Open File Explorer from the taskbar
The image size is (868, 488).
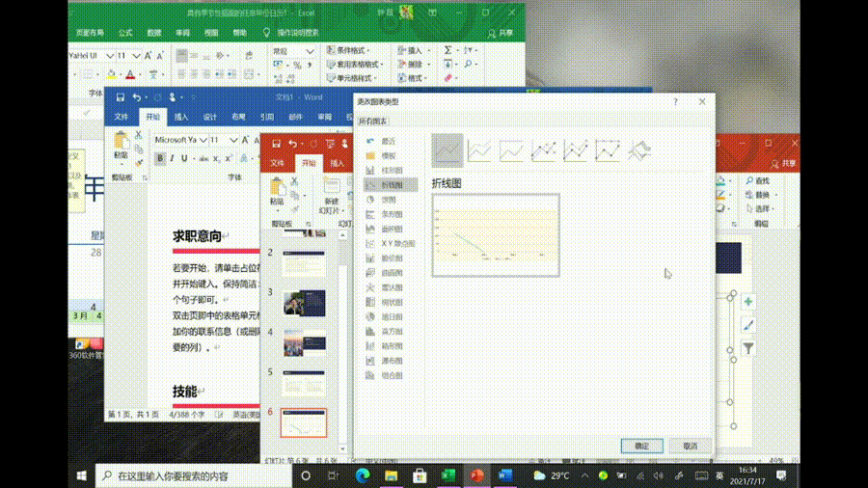392,475
